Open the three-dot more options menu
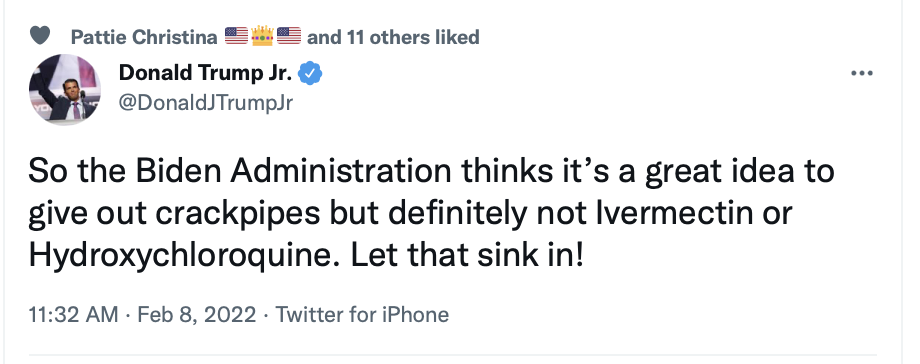 861,73
